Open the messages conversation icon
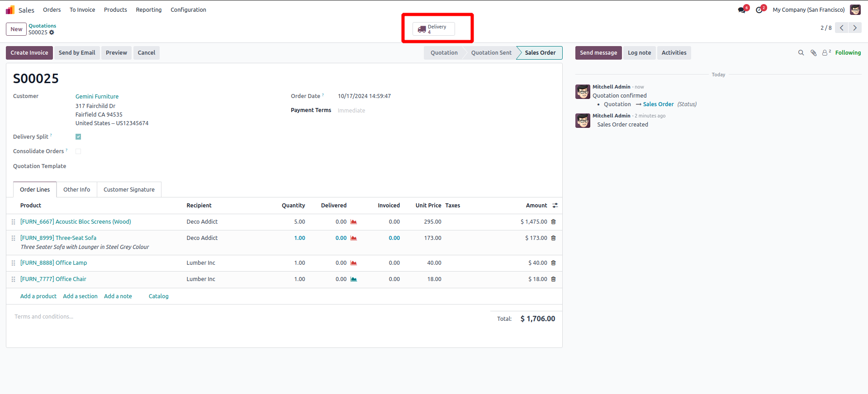This screenshot has width=868, height=394. (742, 10)
